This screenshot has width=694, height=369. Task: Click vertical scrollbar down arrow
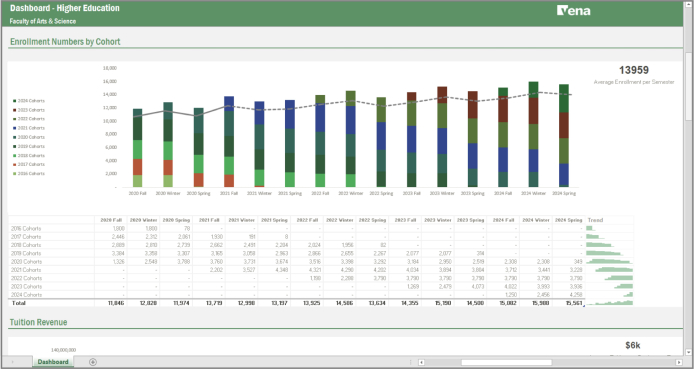pyautogui.click(x=689, y=353)
